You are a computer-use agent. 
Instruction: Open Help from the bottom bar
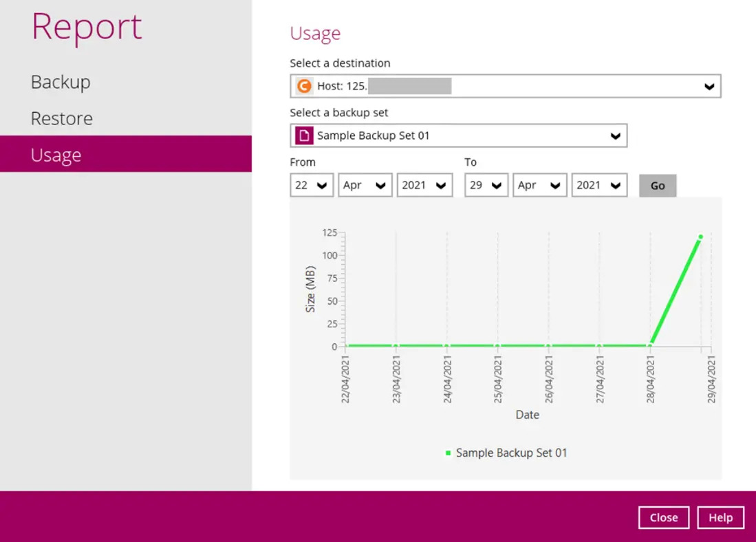click(720, 518)
